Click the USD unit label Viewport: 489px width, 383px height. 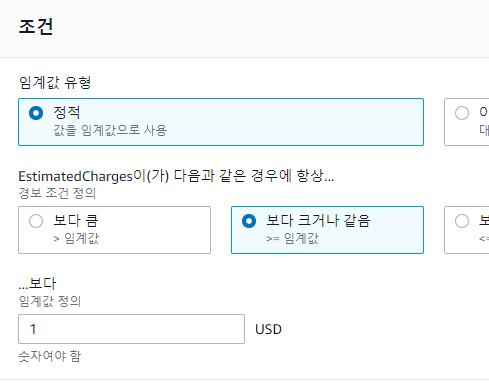(268, 329)
